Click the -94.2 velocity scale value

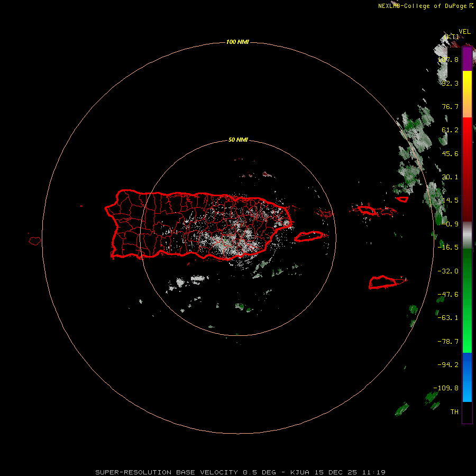(x=448, y=365)
